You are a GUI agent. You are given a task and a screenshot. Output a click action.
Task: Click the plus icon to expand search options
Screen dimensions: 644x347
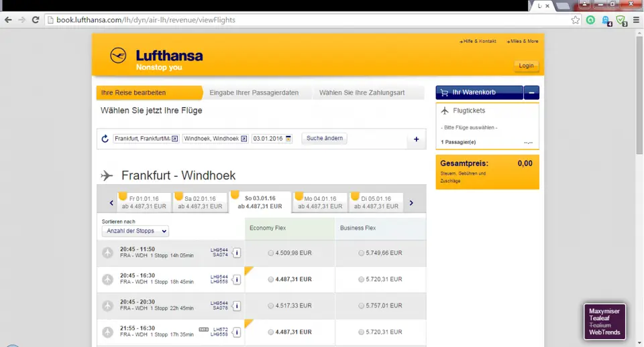pos(416,139)
